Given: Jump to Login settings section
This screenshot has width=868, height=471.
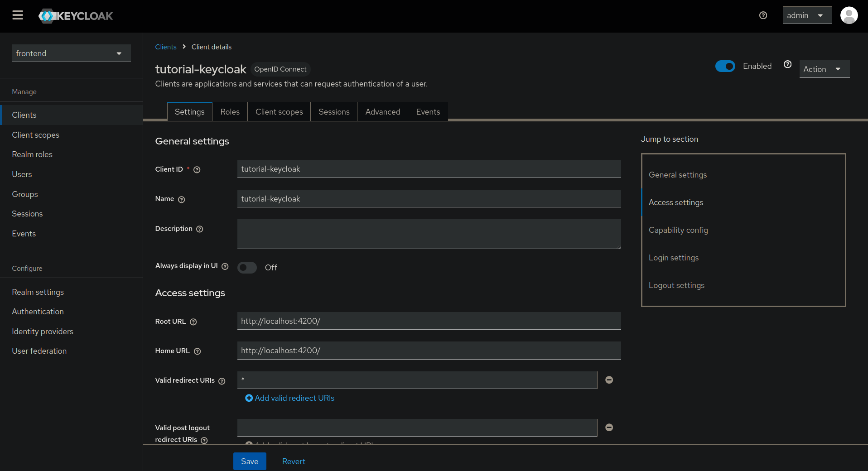Looking at the screenshot, I should click(x=674, y=258).
